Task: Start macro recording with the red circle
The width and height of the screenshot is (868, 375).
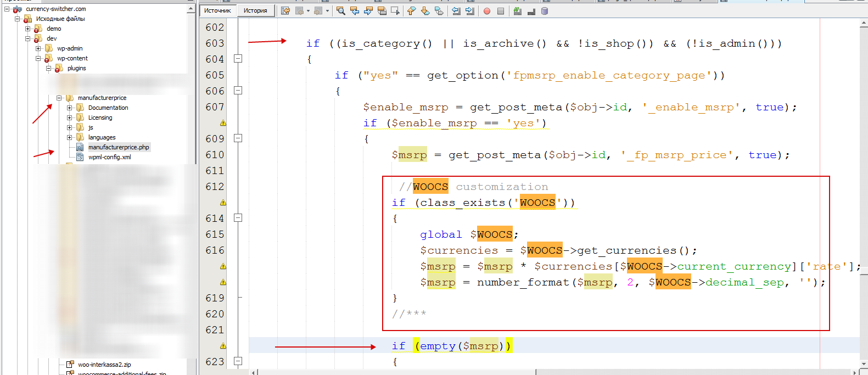Action: point(487,11)
